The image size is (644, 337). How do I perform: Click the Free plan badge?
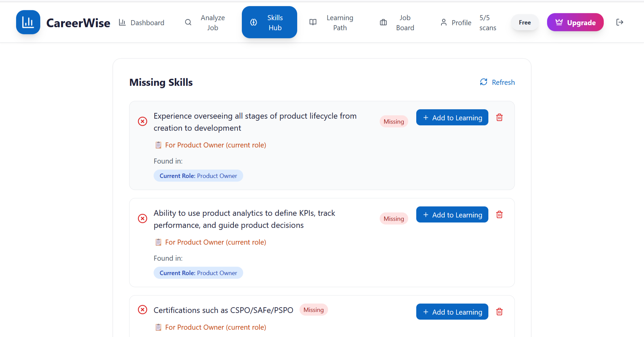[525, 22]
